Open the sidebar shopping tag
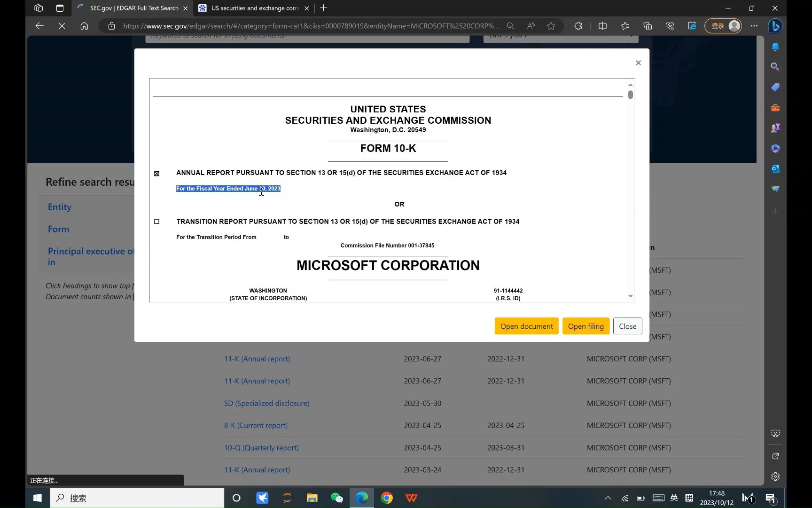Image resolution: width=812 pixels, height=508 pixels. tap(775, 87)
